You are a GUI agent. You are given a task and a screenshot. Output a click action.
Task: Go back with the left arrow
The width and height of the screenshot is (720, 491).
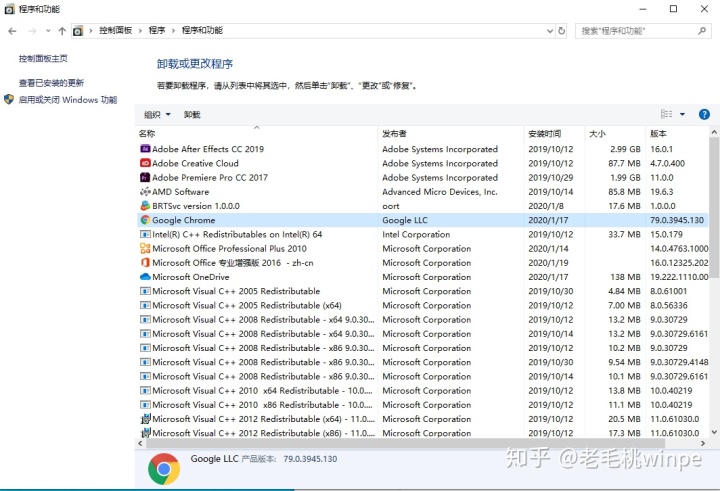[12, 31]
